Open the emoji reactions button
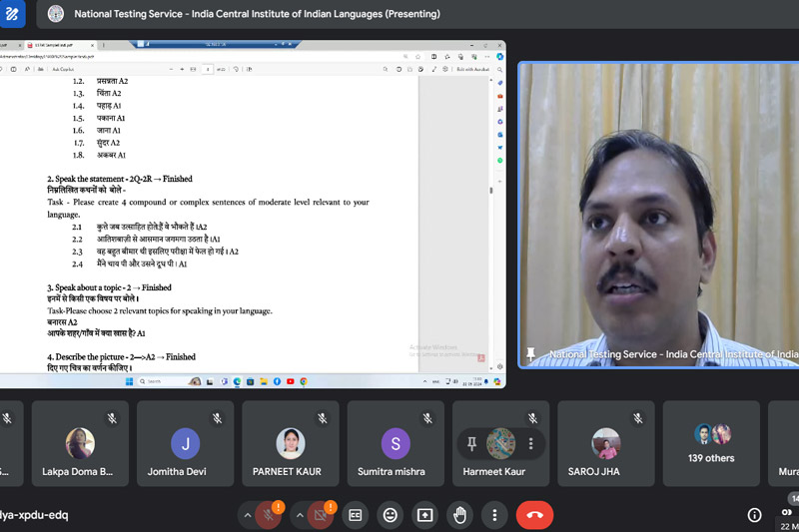Viewport: 799px width, 532px height. point(391,515)
